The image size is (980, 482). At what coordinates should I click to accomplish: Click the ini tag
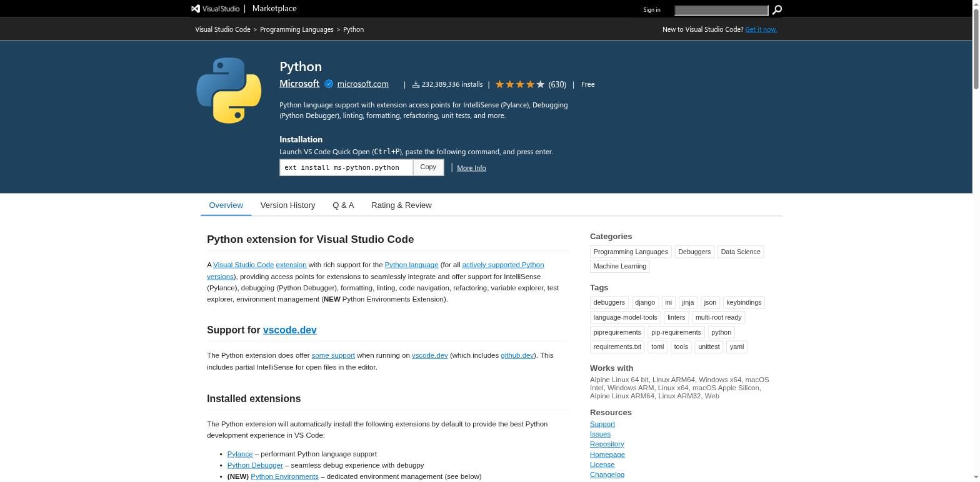[x=668, y=302]
